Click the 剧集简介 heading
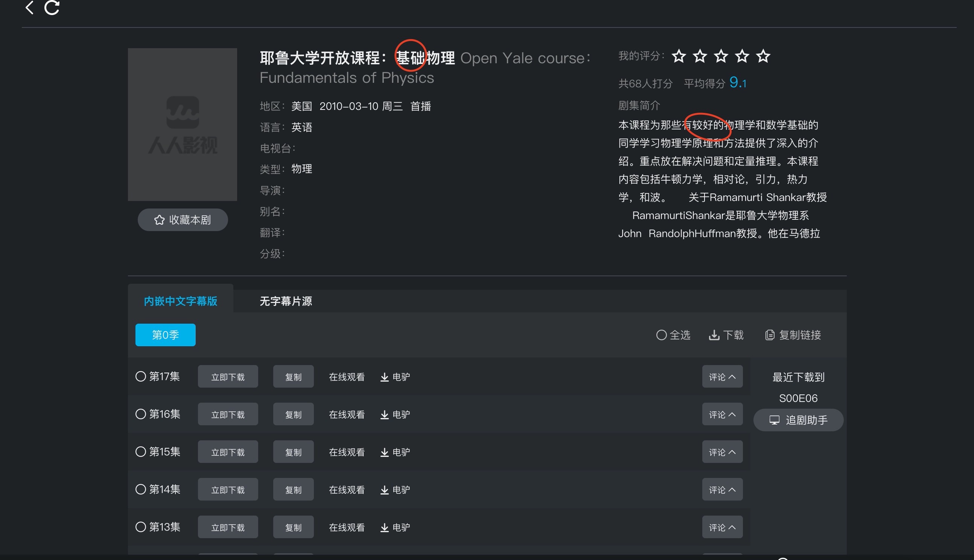 tap(639, 105)
